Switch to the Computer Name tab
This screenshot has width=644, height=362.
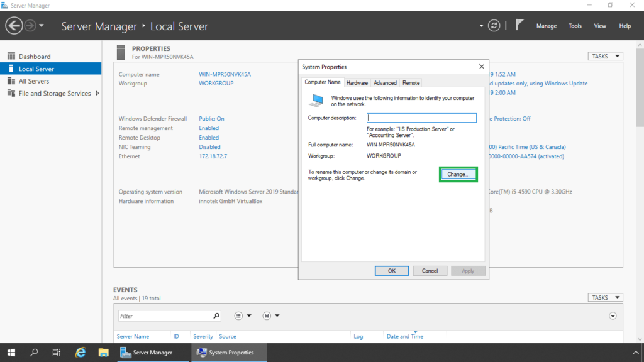pos(323,82)
